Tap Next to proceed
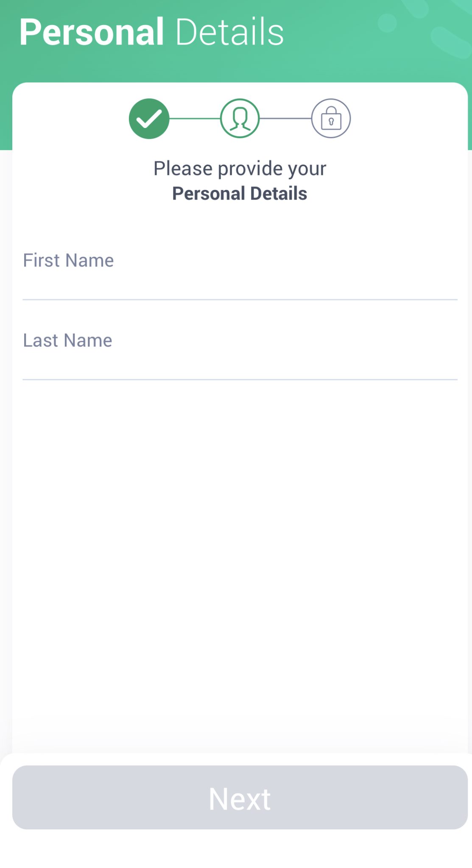The image size is (472, 868). pyautogui.click(x=240, y=798)
